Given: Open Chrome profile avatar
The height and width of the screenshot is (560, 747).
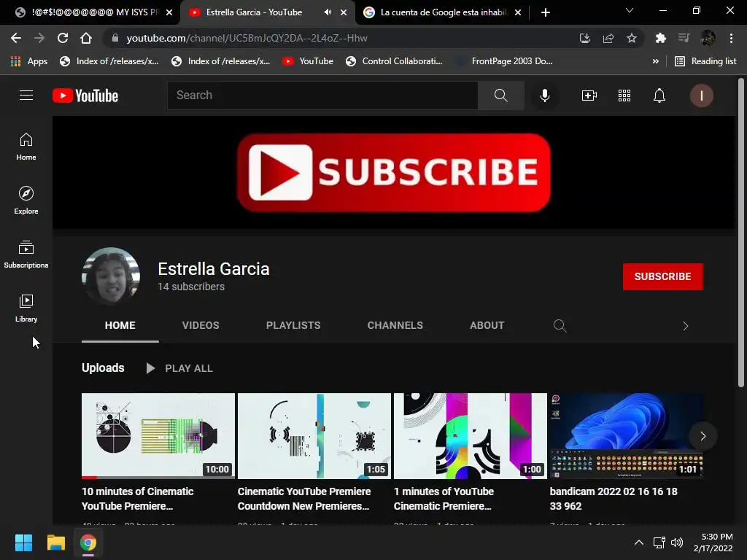Looking at the screenshot, I should (708, 38).
